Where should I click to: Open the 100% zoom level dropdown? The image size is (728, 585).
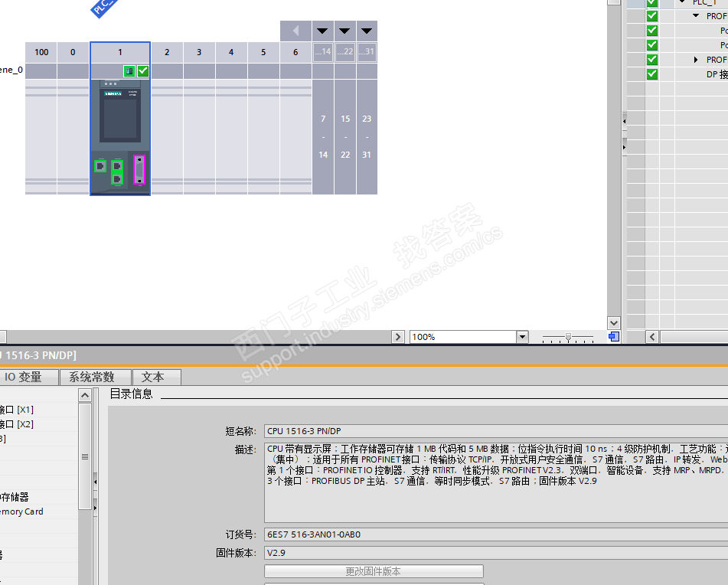click(x=522, y=337)
